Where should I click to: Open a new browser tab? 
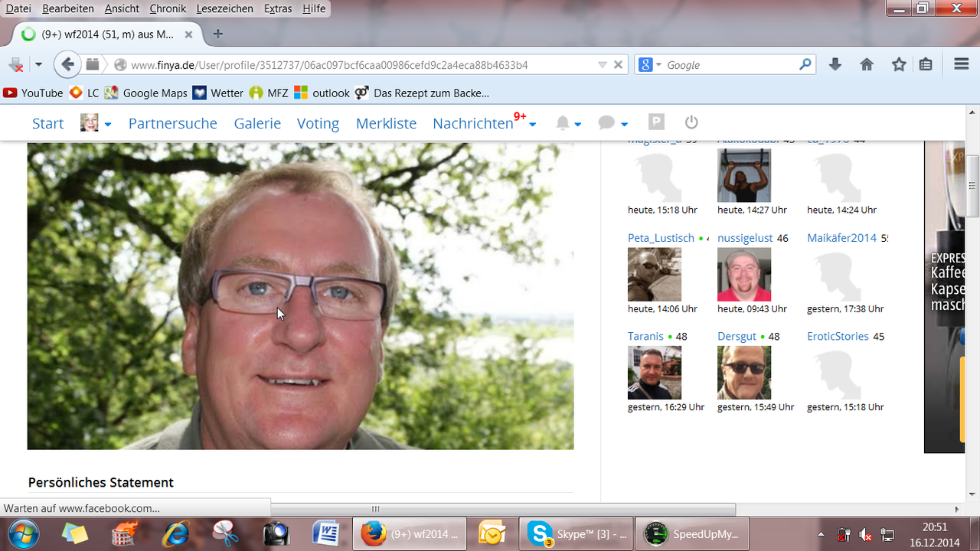[x=218, y=34]
